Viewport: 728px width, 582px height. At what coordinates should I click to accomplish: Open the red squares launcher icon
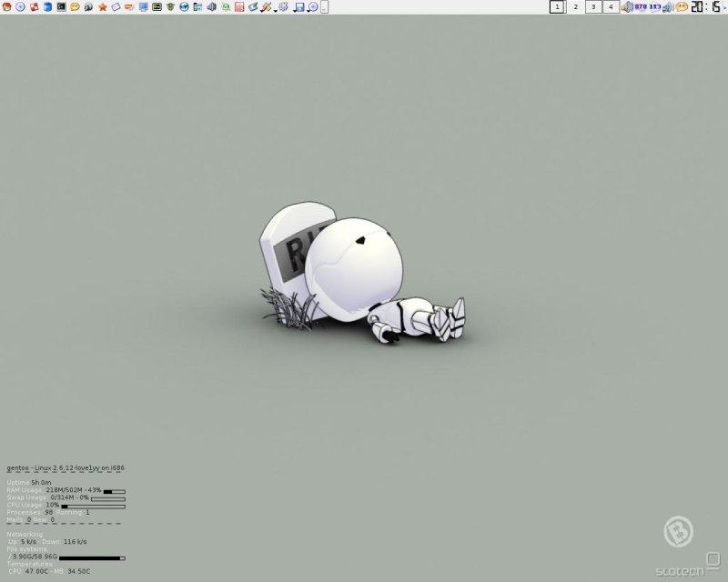pyautogui.click(x=34, y=6)
